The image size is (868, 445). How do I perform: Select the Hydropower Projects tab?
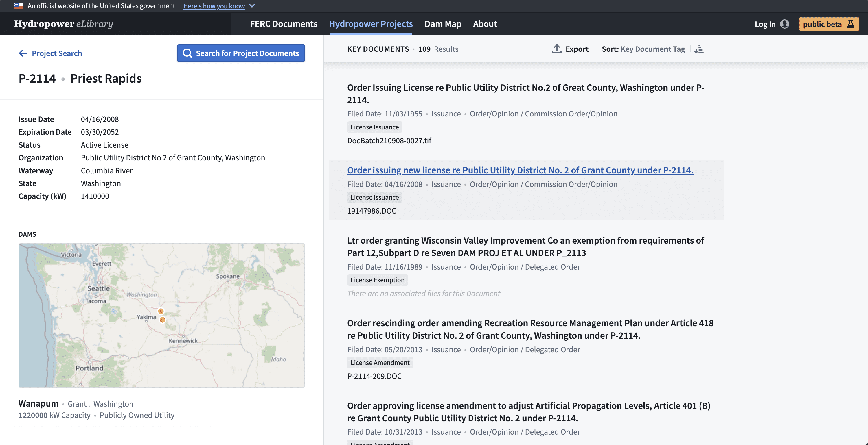371,23
